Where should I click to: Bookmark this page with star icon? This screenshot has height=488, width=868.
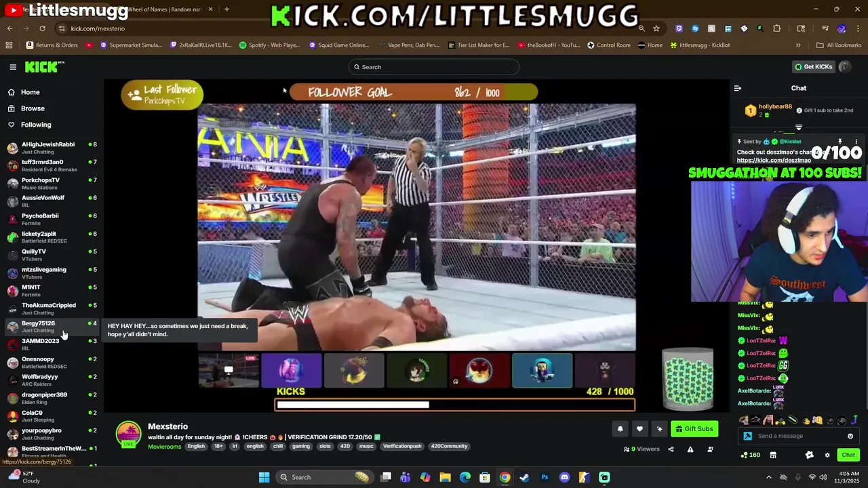click(x=656, y=28)
